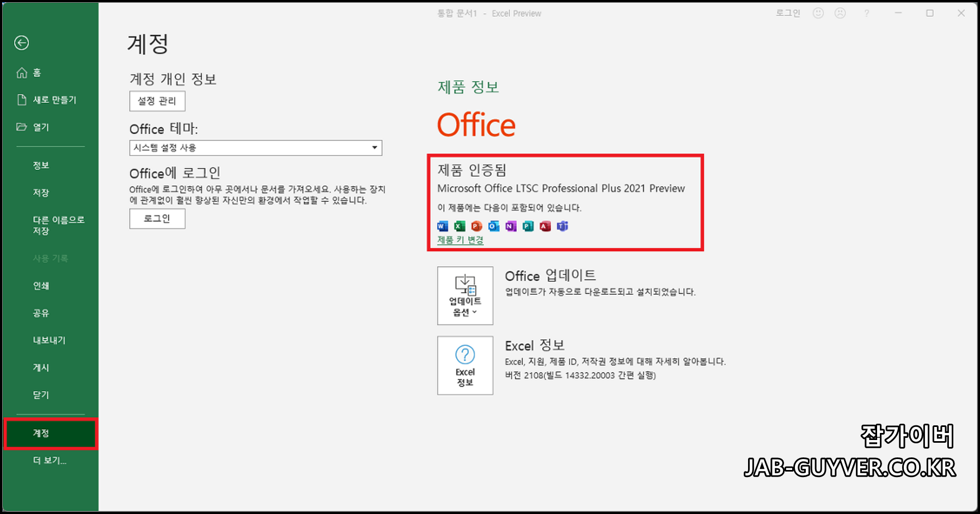The height and width of the screenshot is (514, 980).
Task: Select the OneNote app icon
Action: click(510, 226)
